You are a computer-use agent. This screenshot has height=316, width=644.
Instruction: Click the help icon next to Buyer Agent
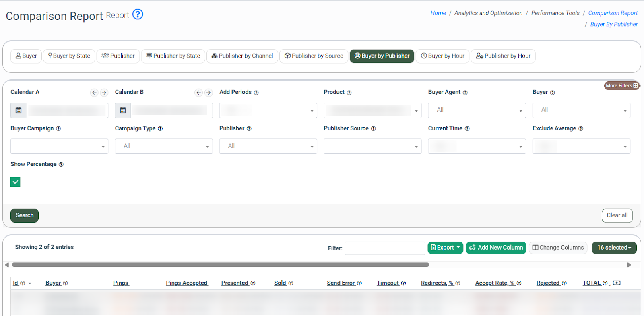(x=465, y=93)
